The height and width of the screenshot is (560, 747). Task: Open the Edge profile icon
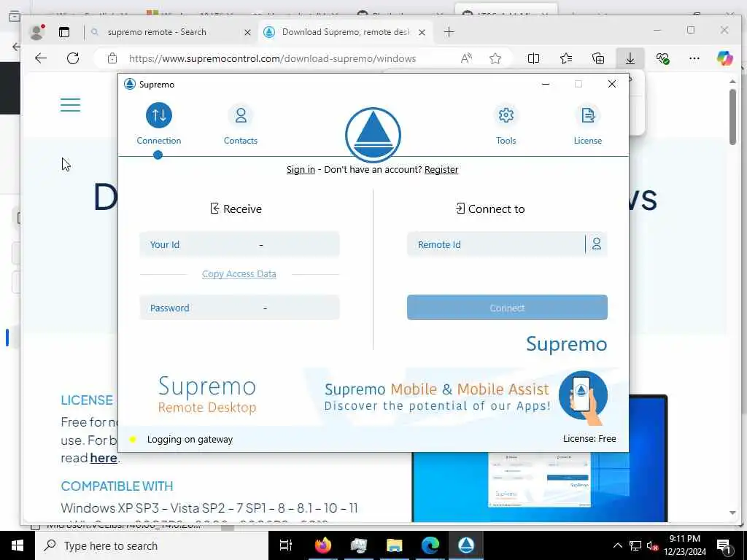click(36, 32)
